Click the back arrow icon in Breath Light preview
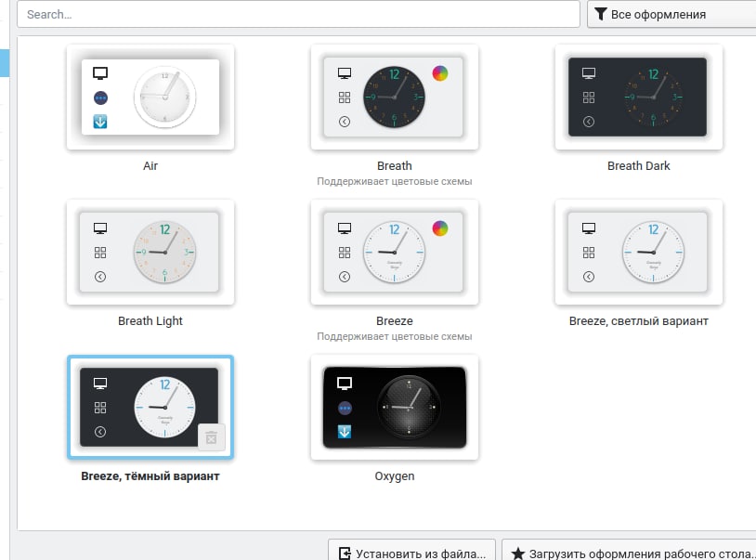The image size is (756, 560). pos(100,277)
